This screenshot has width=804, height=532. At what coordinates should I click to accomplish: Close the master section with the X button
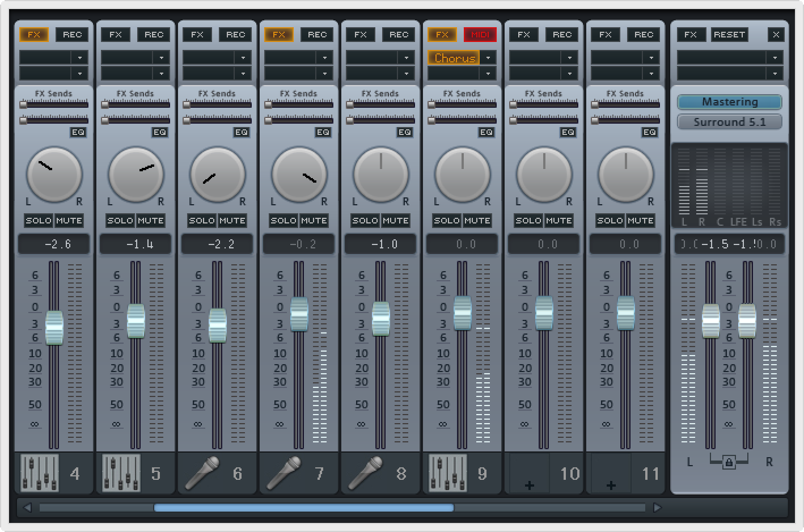click(776, 35)
